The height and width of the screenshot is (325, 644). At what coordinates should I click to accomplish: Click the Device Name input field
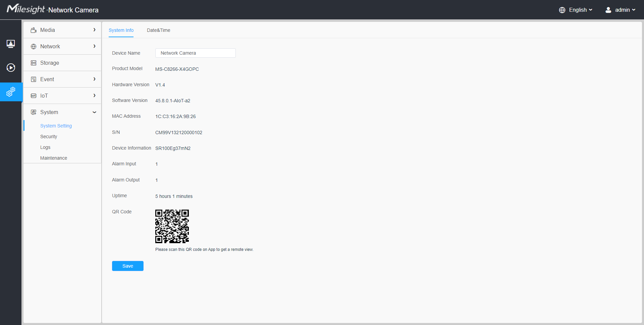click(196, 53)
